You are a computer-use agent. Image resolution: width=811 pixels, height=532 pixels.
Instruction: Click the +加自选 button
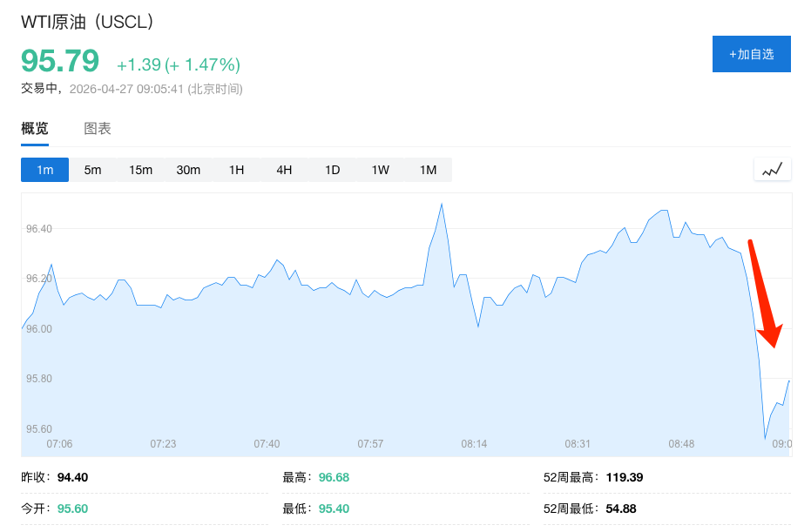[751, 54]
